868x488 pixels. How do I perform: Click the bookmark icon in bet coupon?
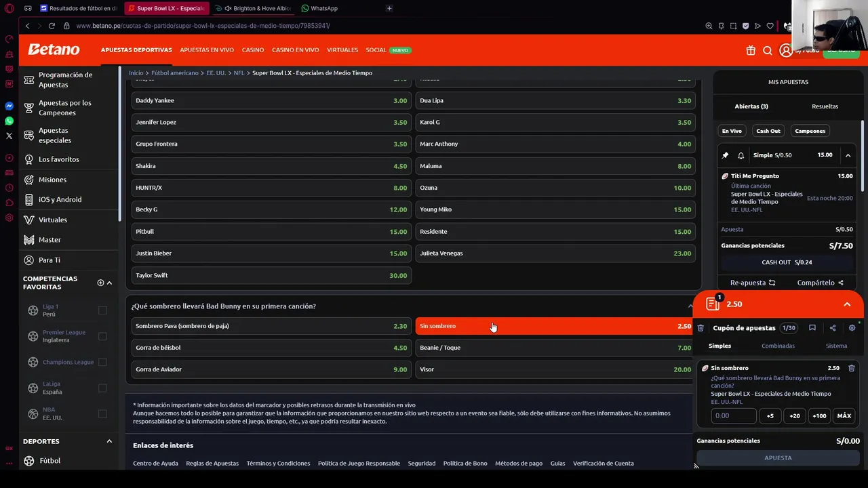coord(812,328)
